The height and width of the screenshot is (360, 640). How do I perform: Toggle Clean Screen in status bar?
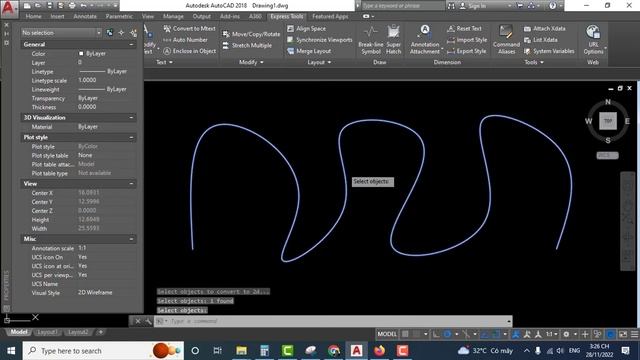[x=623, y=334]
